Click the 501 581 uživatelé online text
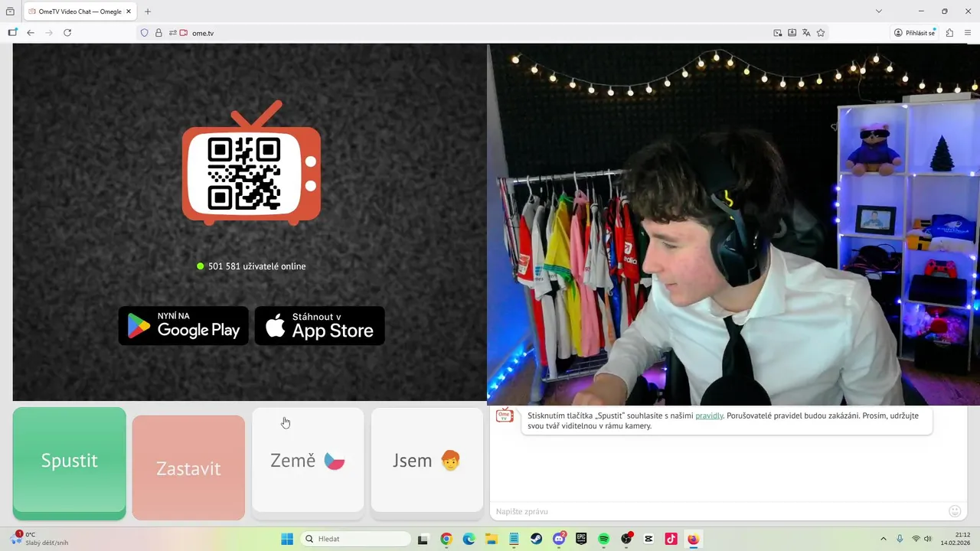980x551 pixels. pos(257,266)
